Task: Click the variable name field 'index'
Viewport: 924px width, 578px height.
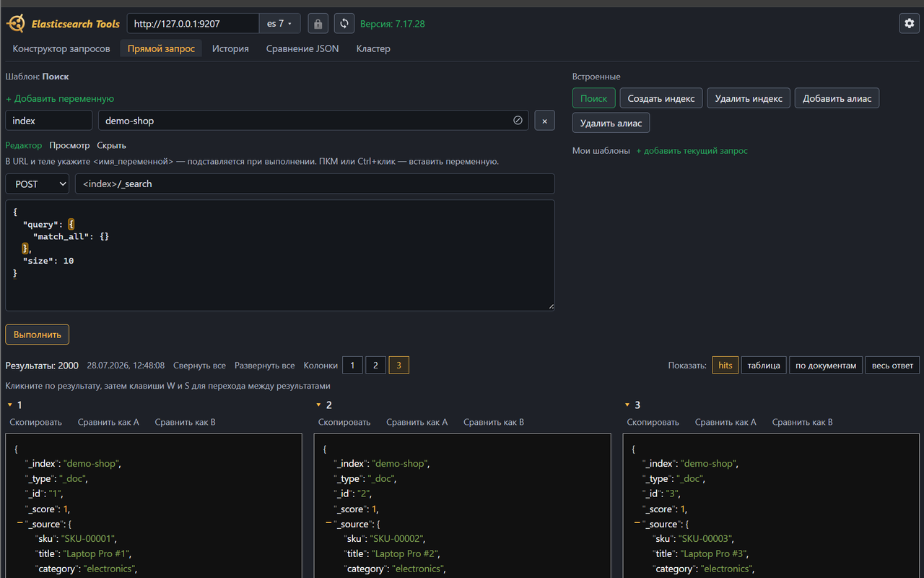Action: 49,121
